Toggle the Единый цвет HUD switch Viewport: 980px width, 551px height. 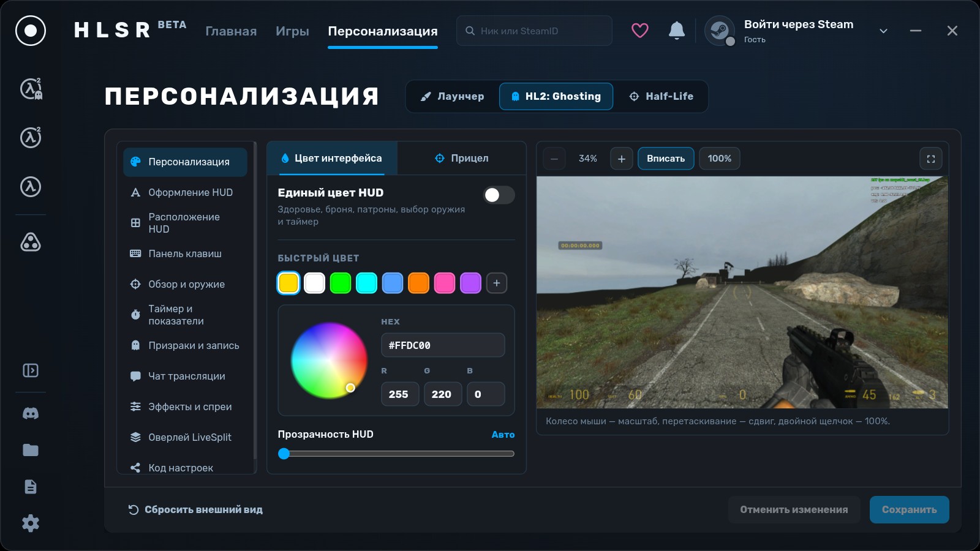(x=499, y=195)
